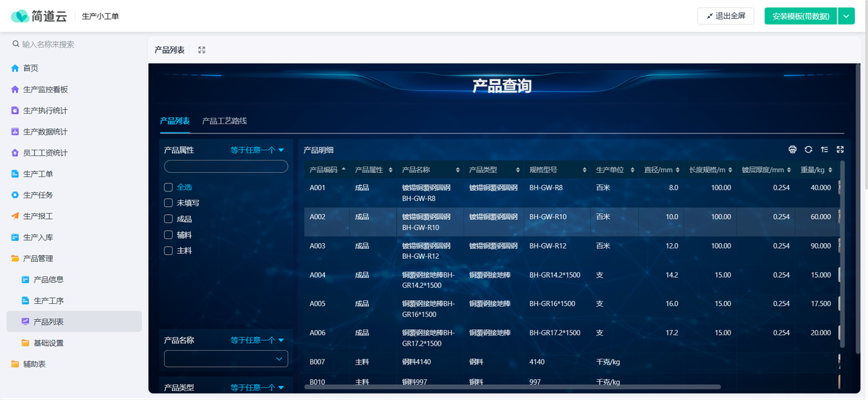Click the 简道云 logo
The height and width of the screenshot is (400, 868).
38,16
